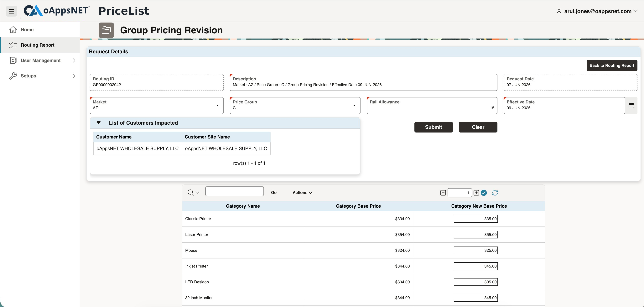Click the Setups wrench icon
Screen dimensions: 644x307
(13, 76)
